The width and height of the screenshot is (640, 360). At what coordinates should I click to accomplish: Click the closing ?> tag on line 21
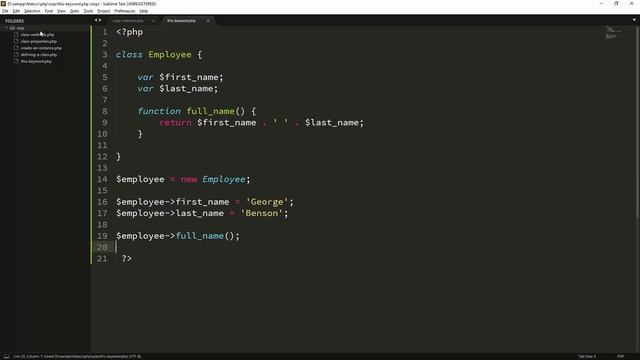tap(127, 258)
